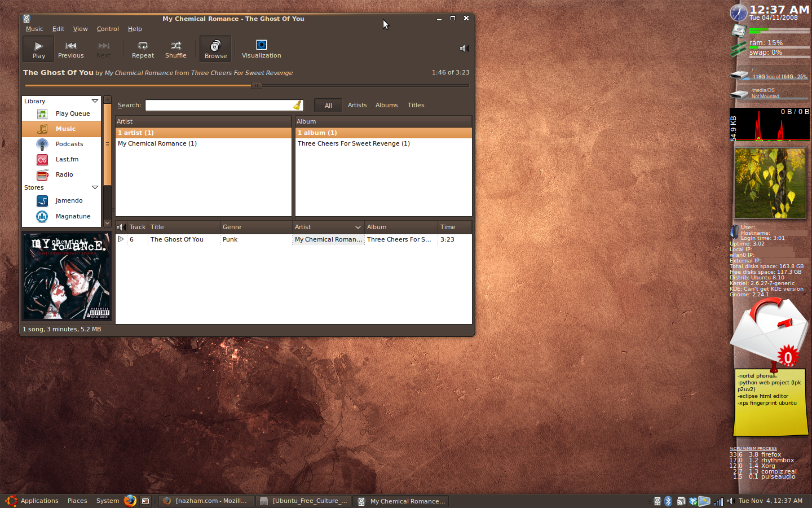This screenshot has height=508, width=812.
Task: Toggle Shuffle playback
Action: click(175, 49)
